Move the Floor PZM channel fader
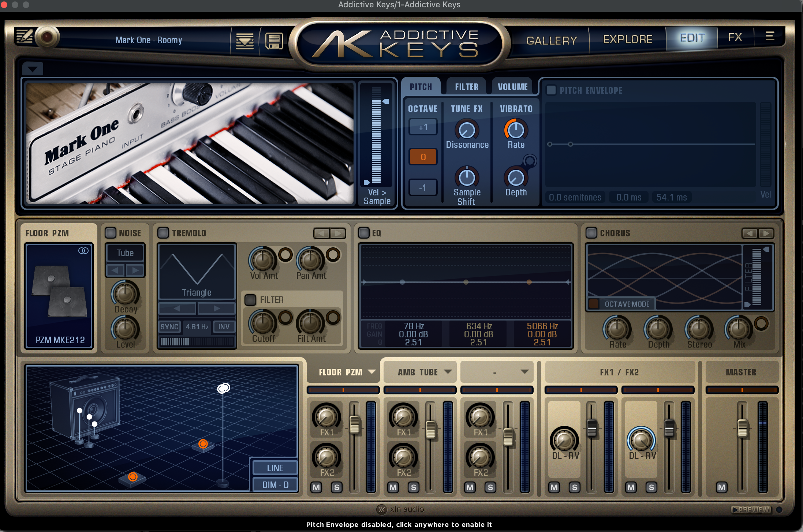The width and height of the screenshot is (803, 532). (354, 425)
